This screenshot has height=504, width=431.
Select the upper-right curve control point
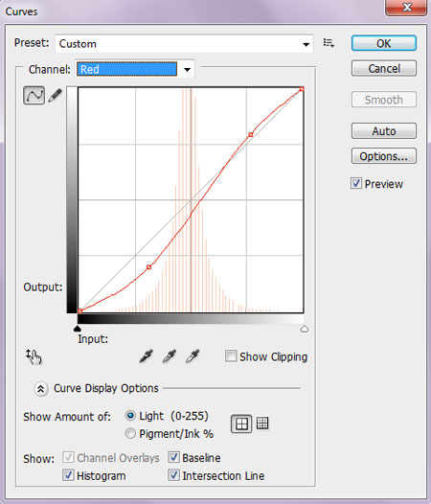[x=251, y=135]
